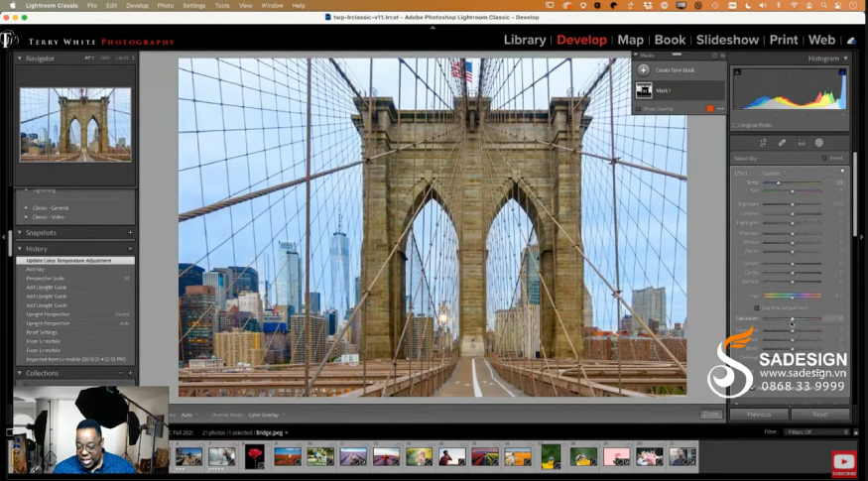Check the Invert checkbox for Select Sky
The height and width of the screenshot is (481, 868).
pos(824,159)
